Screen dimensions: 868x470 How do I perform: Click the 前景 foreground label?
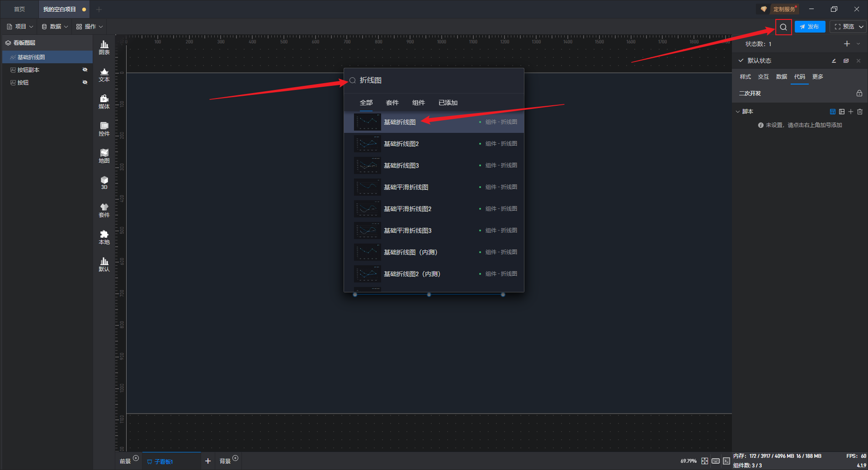tap(125, 461)
